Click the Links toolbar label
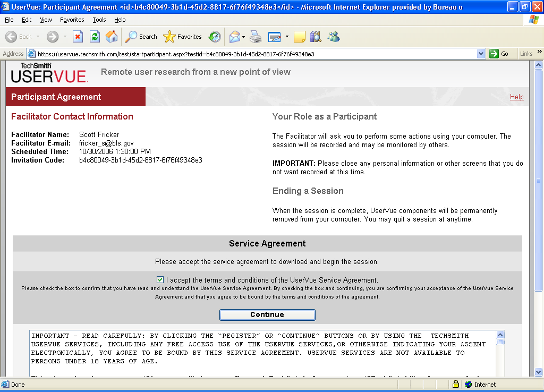 pyautogui.click(x=526, y=54)
